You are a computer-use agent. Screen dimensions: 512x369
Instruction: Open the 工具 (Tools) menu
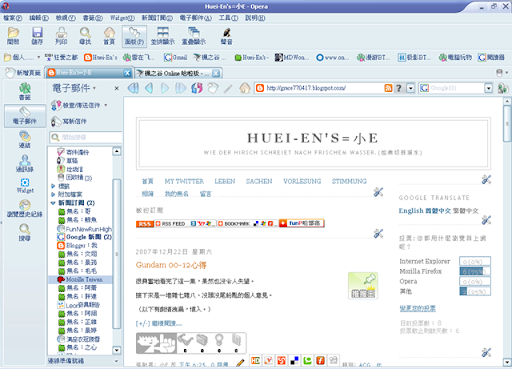[x=228, y=18]
